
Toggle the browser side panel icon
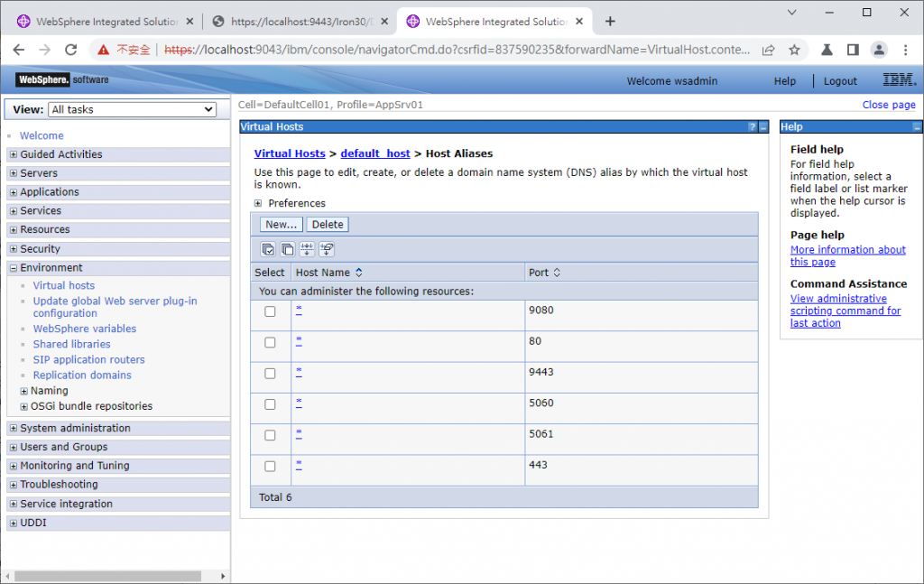pyautogui.click(x=853, y=50)
